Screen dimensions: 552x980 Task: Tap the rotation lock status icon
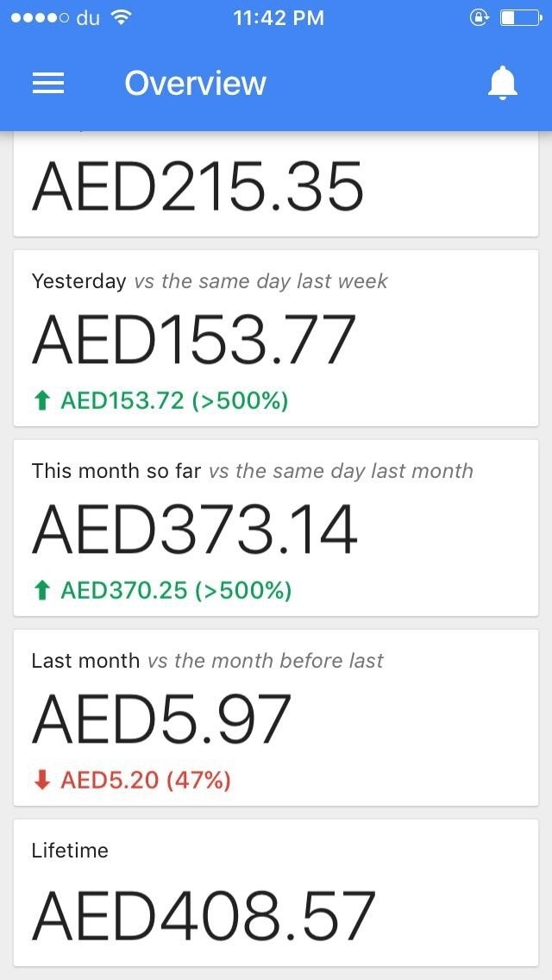[x=479, y=17]
